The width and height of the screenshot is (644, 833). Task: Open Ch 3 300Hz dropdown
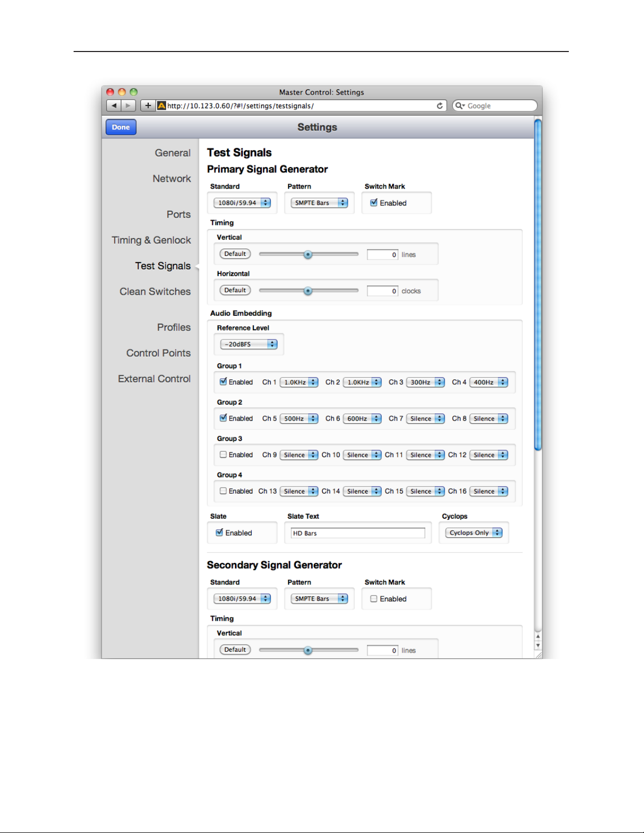point(425,382)
